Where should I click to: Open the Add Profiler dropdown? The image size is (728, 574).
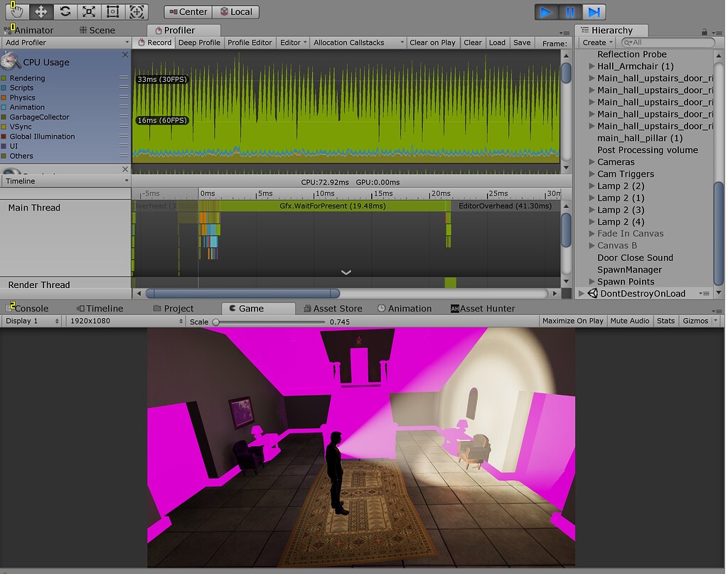click(65, 42)
